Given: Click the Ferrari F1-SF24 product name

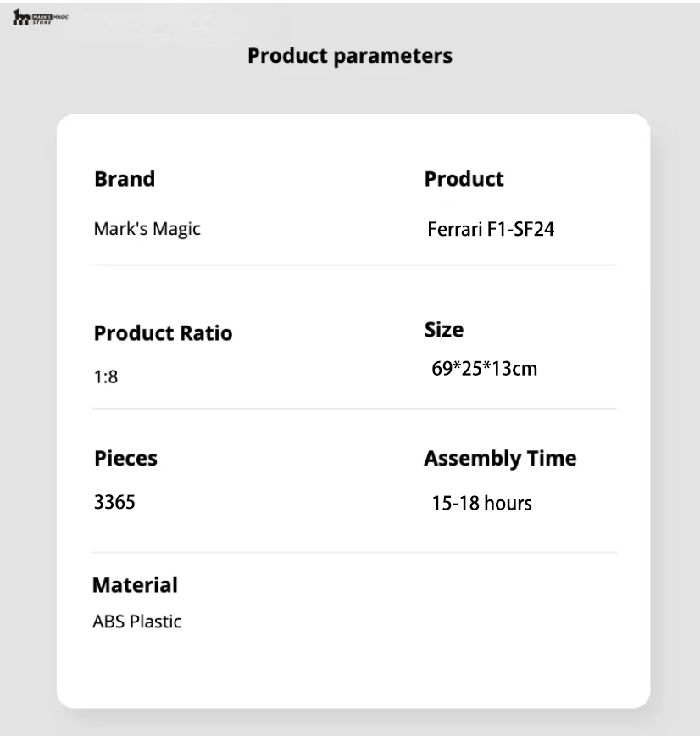Looking at the screenshot, I should point(491,230).
